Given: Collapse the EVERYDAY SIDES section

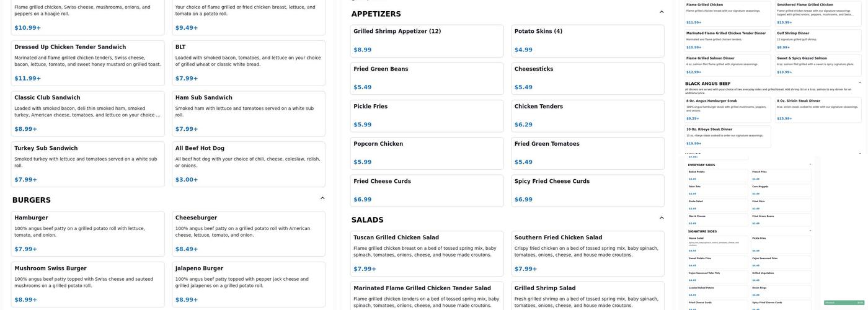Looking at the screenshot, I should pos(810,164).
